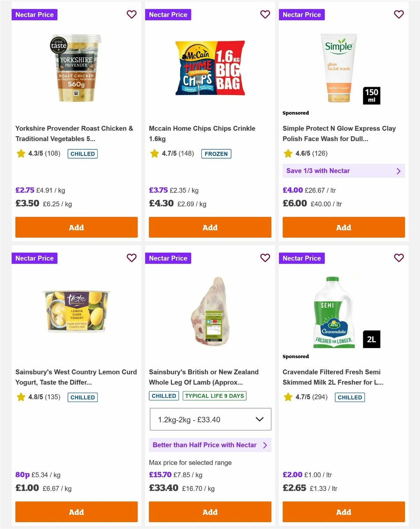Toggle favorite on Cravendale filtered milk
The width and height of the screenshot is (420, 529).
pos(399,258)
